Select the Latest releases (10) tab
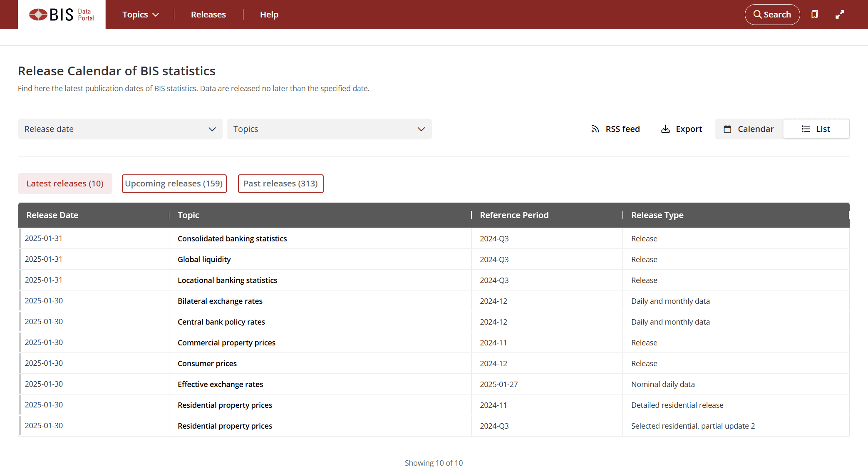Image resolution: width=868 pixels, height=474 pixels. [65, 183]
